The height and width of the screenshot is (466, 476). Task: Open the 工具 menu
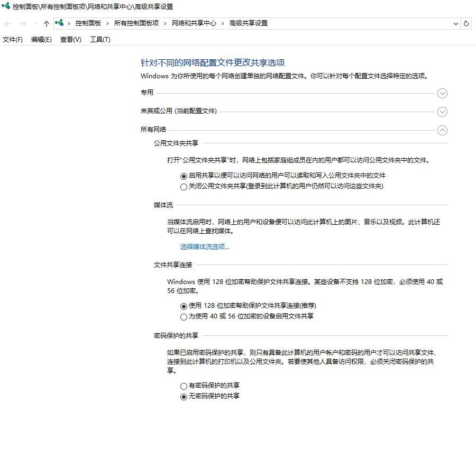coord(99,39)
